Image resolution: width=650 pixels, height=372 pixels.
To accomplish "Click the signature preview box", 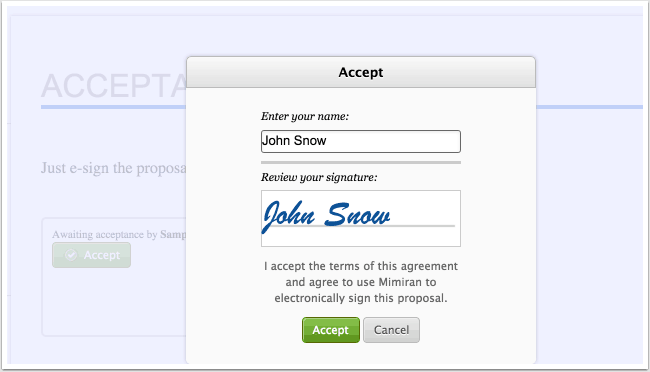I will tap(361, 219).
